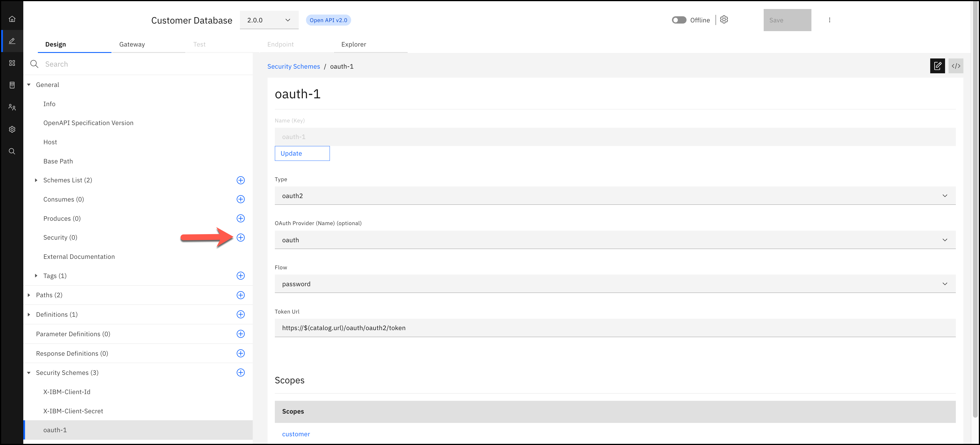Switch to form view edit icon
Viewport: 980px width, 445px height.
pos(937,66)
